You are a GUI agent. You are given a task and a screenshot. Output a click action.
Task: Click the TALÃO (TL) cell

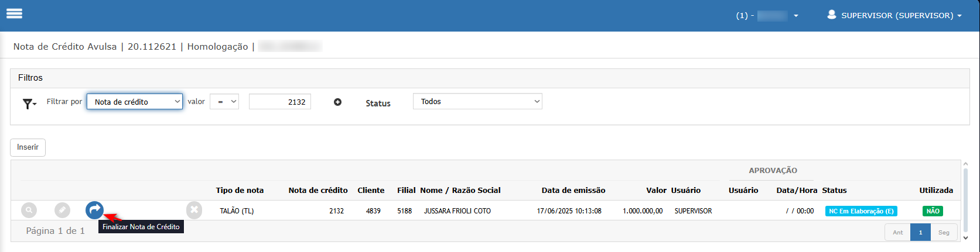237,211
